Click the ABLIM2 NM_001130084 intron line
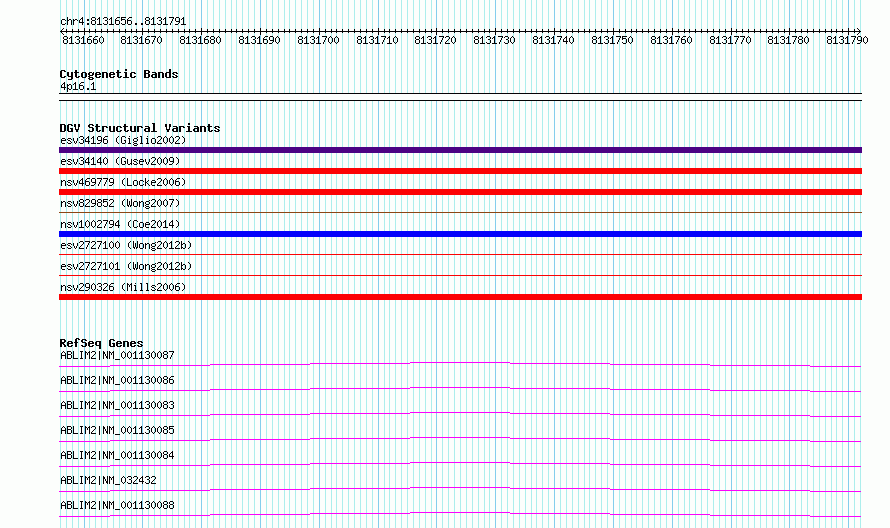 point(460,464)
